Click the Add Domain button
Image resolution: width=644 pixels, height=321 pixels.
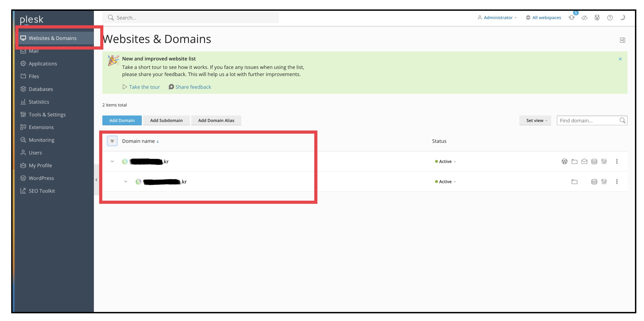(122, 120)
